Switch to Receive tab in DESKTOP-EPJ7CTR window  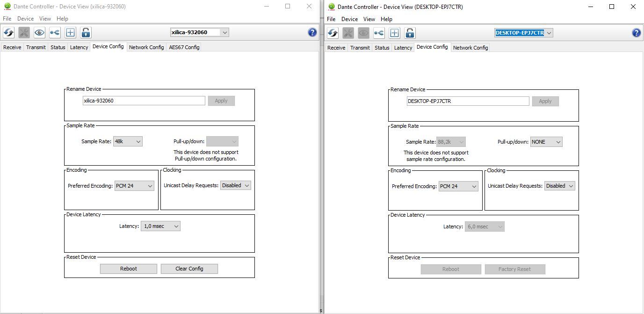pyautogui.click(x=336, y=48)
